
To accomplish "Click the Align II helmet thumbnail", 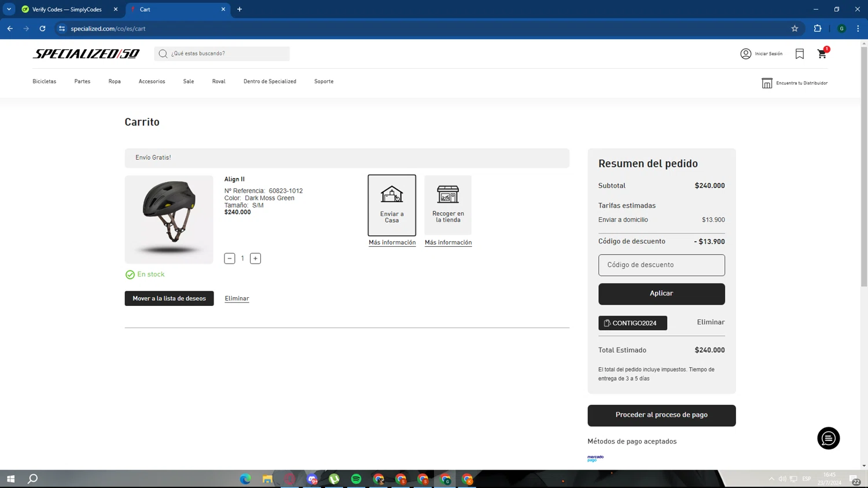I will (169, 220).
